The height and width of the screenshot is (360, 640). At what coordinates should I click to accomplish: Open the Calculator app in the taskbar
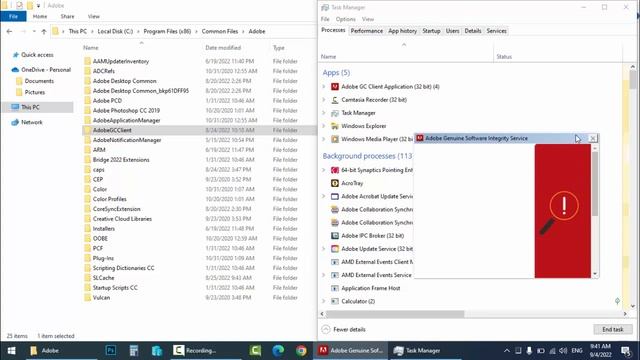[x=134, y=350]
